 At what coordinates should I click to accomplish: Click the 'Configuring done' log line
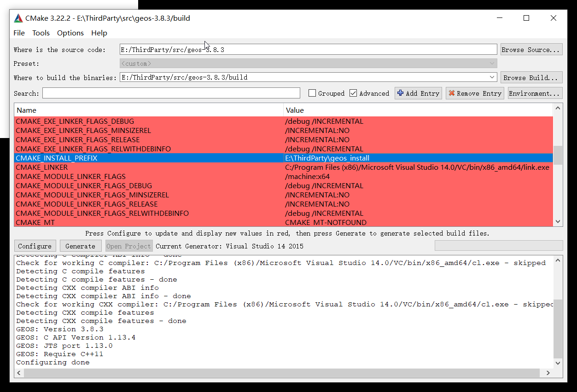tap(53, 362)
